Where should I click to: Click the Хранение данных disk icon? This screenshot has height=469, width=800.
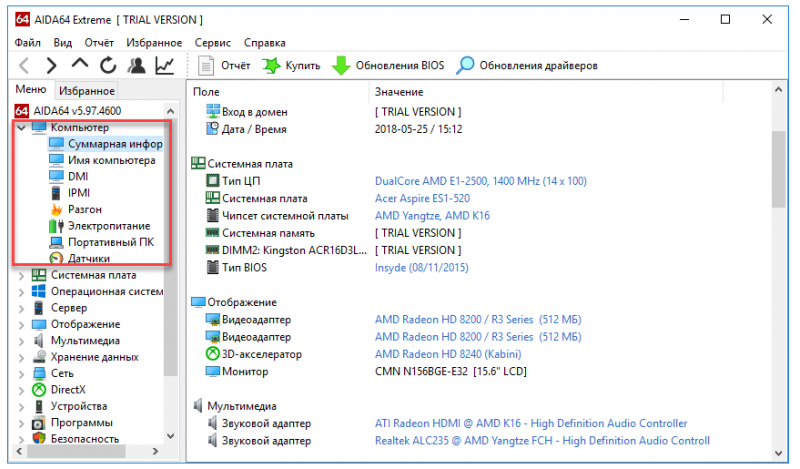[x=39, y=357]
